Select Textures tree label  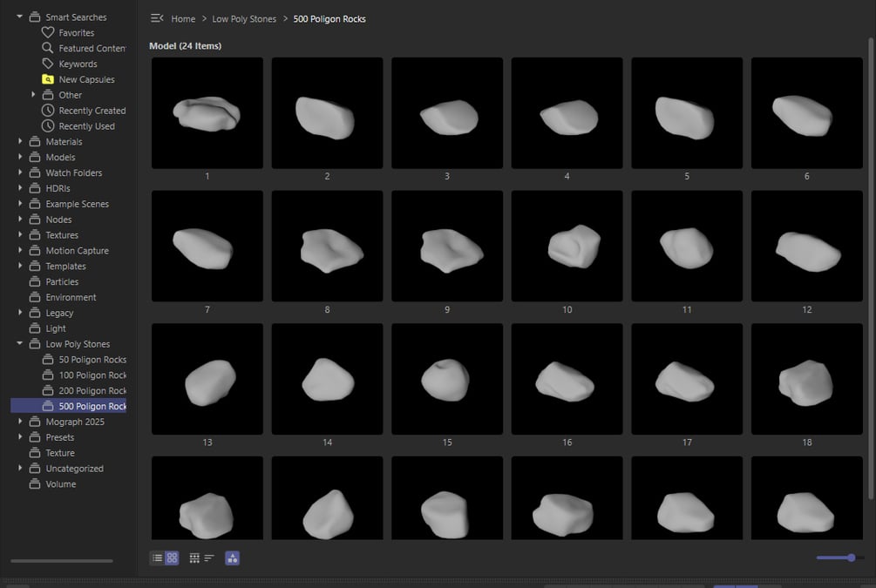click(62, 235)
